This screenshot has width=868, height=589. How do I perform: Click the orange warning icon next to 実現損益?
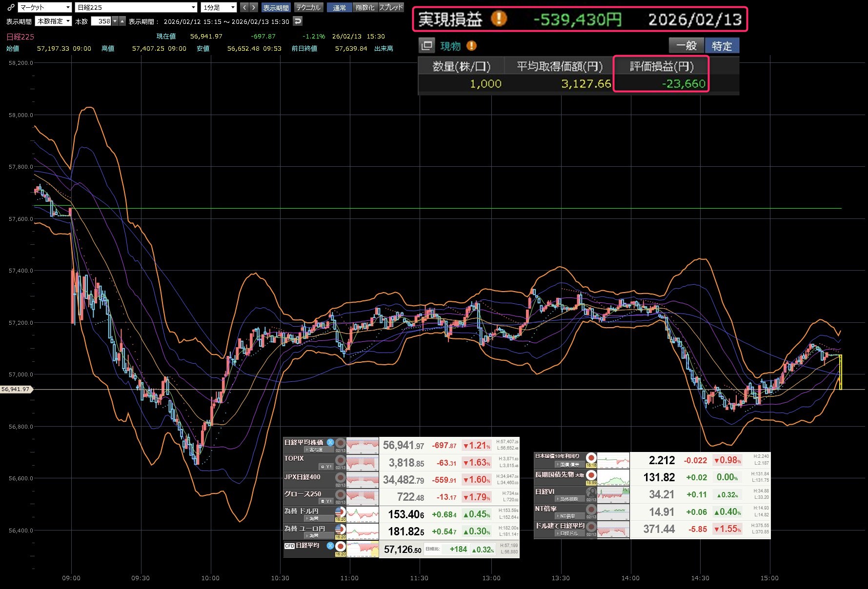(499, 19)
